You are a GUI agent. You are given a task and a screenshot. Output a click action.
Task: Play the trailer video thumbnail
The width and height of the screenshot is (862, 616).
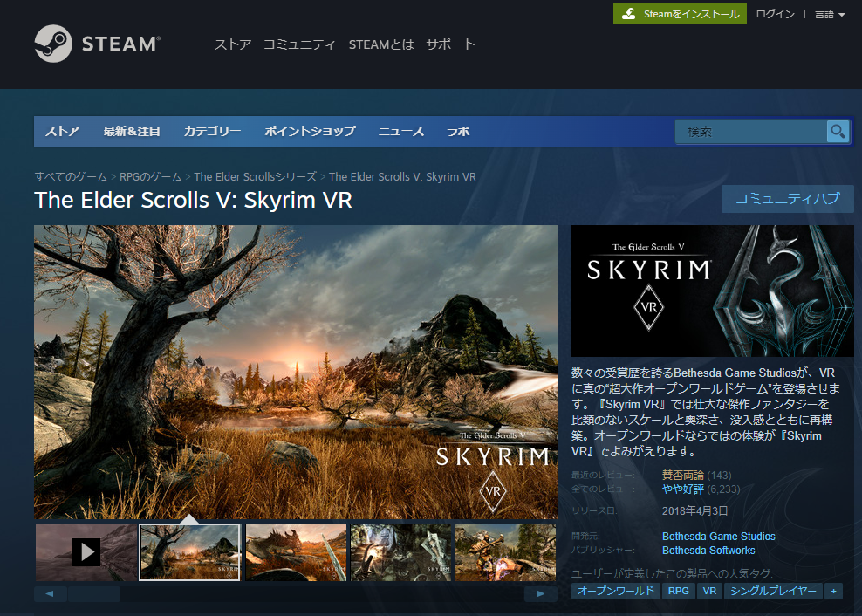[86, 551]
